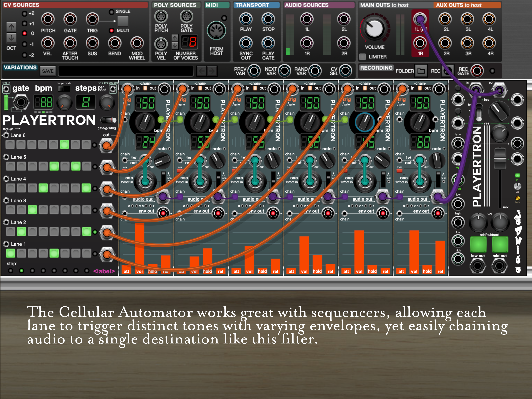The width and height of the screenshot is (532, 399).
Task: Flip the tempo mode switch
Action: pos(64,89)
